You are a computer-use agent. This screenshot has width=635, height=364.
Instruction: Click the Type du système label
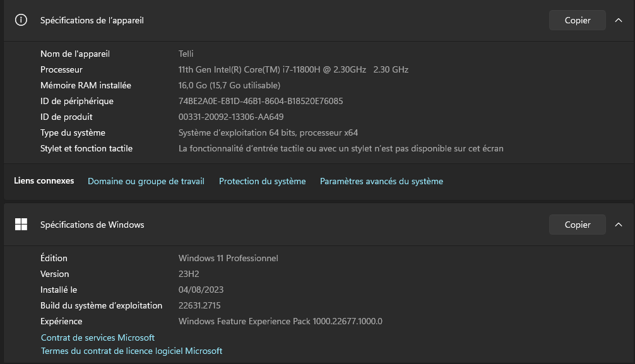(73, 133)
